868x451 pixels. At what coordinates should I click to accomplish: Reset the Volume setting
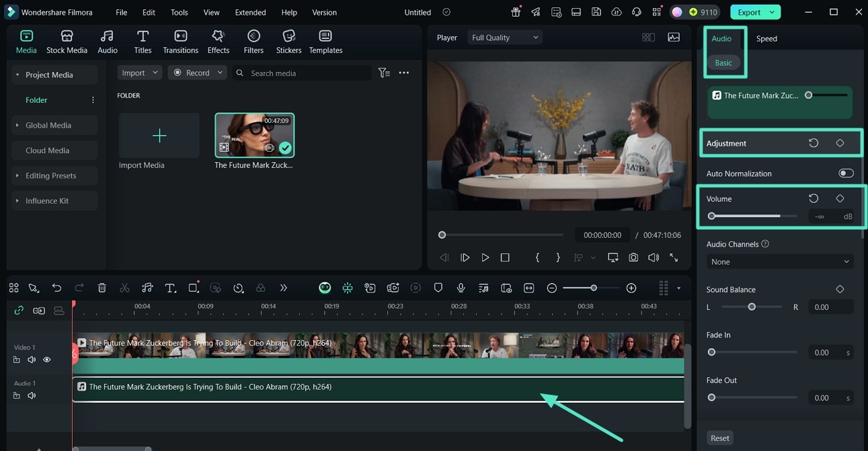(813, 198)
